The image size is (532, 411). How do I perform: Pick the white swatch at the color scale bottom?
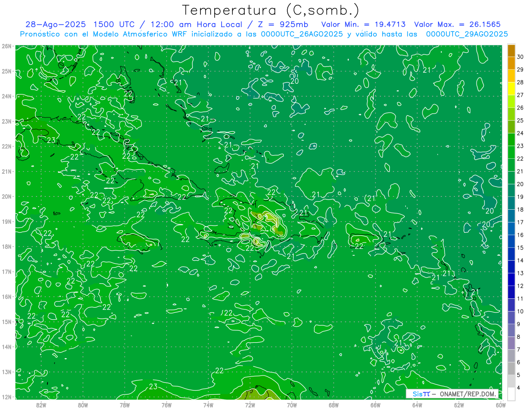511,393
